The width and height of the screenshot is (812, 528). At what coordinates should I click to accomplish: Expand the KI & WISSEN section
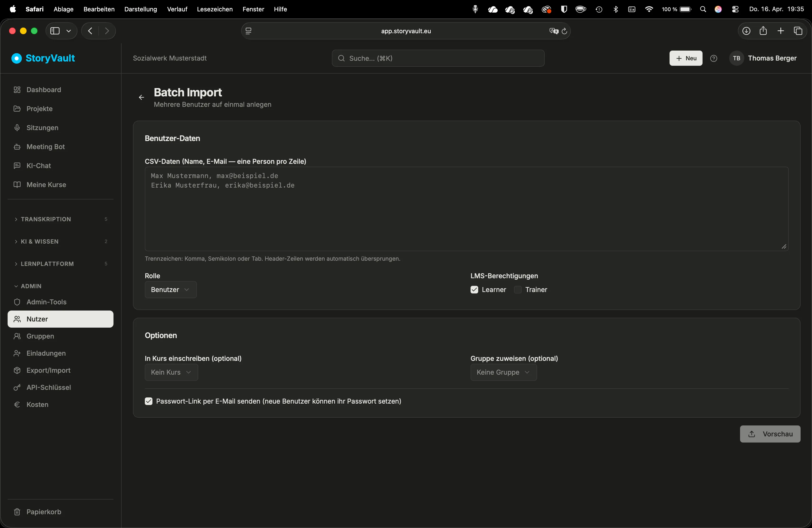(x=60, y=241)
